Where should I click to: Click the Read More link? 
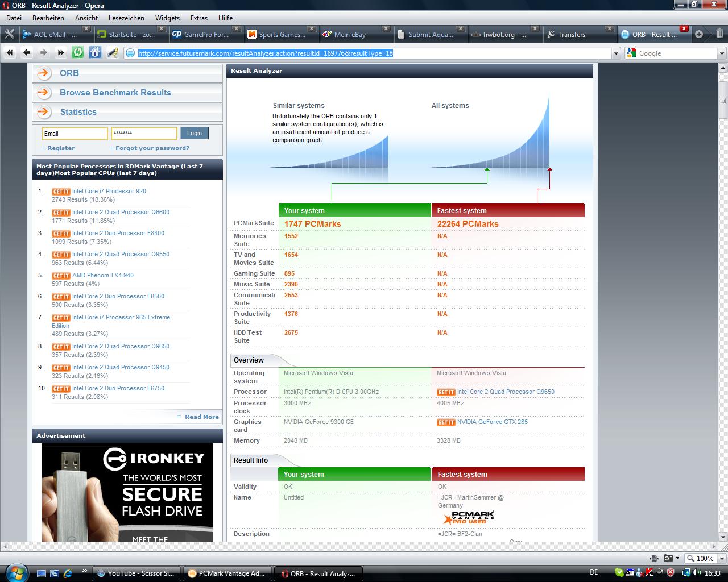(x=202, y=417)
